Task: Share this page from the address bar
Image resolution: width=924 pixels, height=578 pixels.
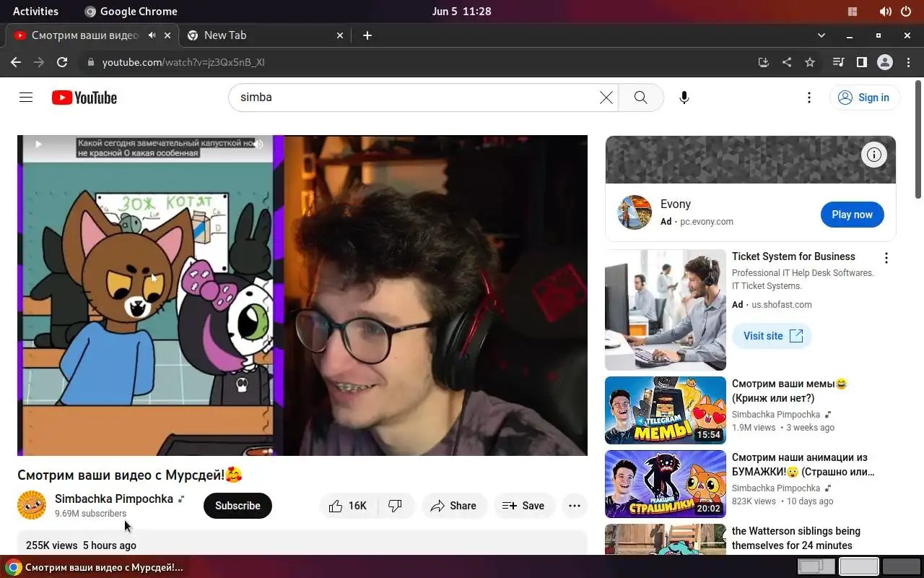Action: click(x=787, y=62)
